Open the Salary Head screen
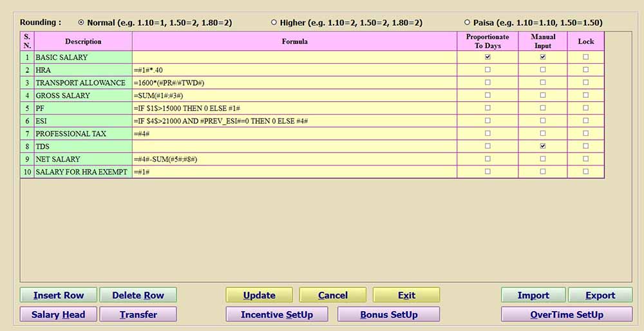The width and height of the screenshot is (644, 331). click(59, 315)
